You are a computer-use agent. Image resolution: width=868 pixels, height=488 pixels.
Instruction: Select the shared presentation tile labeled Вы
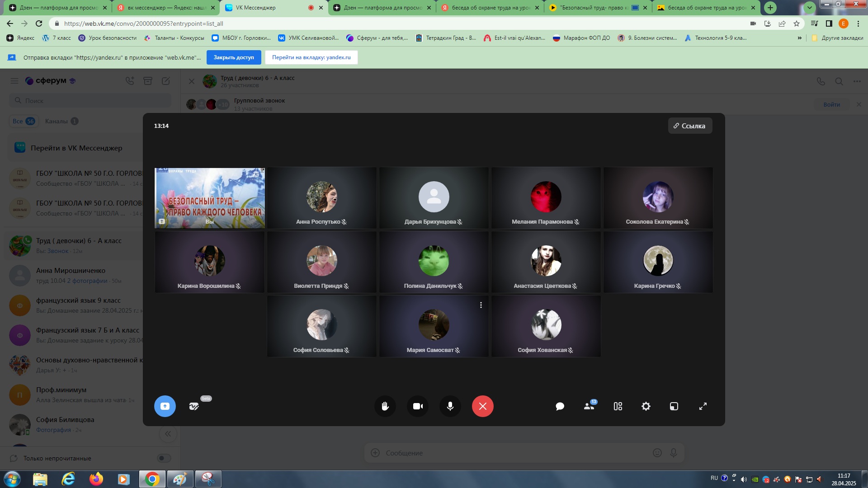[210, 198]
